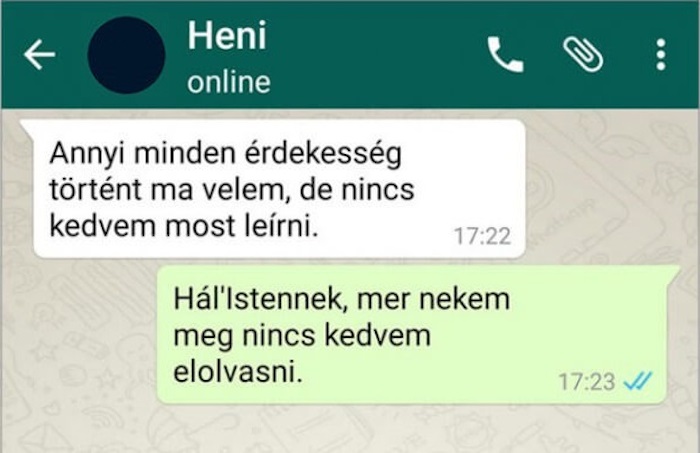Image resolution: width=700 pixels, height=453 pixels.
Task: Click the line történt ma velem
Action: click(x=167, y=190)
